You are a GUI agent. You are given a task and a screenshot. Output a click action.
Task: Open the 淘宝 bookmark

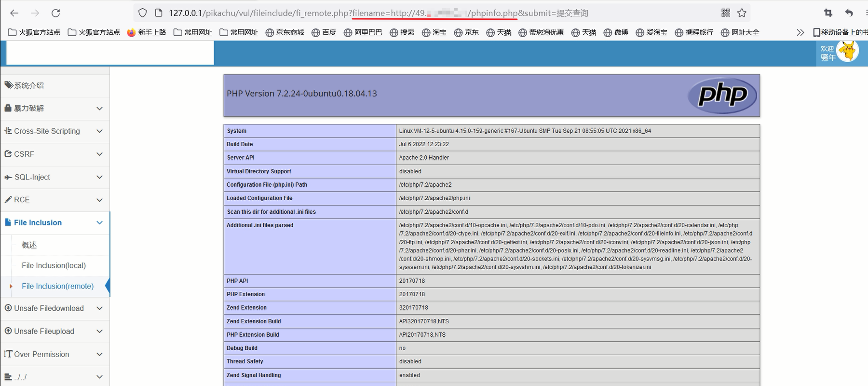pyautogui.click(x=434, y=32)
